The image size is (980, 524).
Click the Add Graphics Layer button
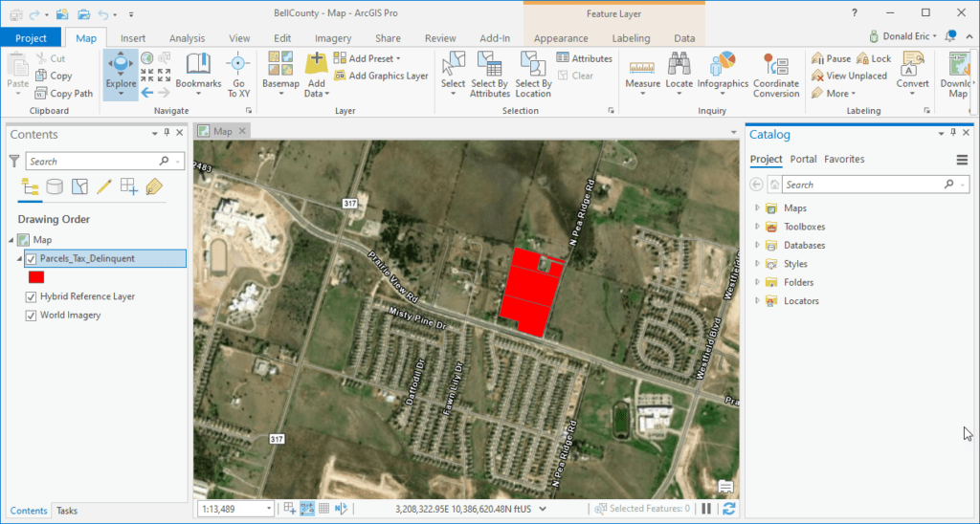pyautogui.click(x=381, y=76)
